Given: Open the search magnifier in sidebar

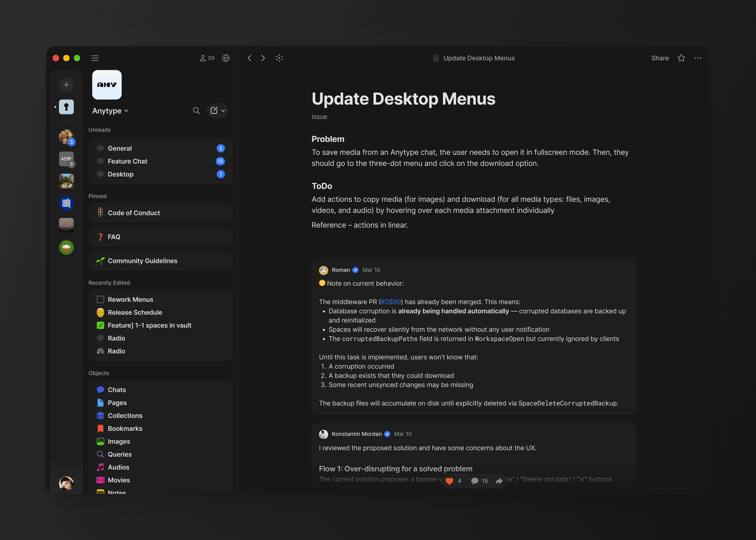Looking at the screenshot, I should click(x=196, y=111).
